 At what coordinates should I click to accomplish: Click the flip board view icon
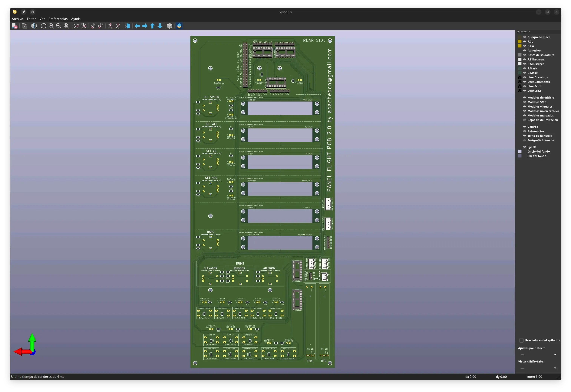pos(128,26)
